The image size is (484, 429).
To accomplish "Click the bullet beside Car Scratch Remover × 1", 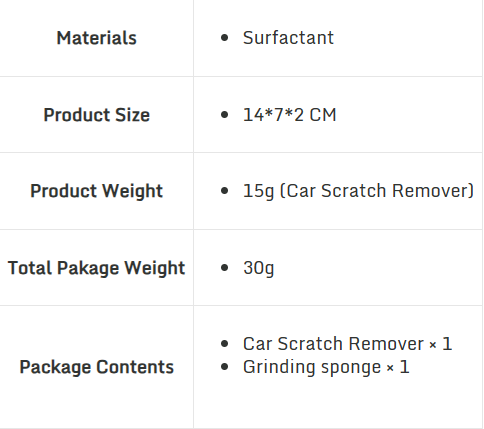I will click(x=225, y=344).
